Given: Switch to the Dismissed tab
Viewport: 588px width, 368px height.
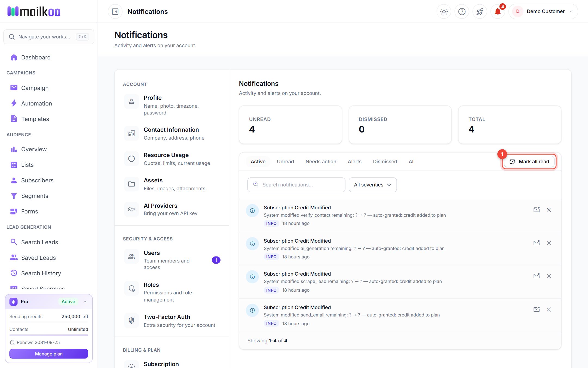Looking at the screenshot, I should (385, 161).
